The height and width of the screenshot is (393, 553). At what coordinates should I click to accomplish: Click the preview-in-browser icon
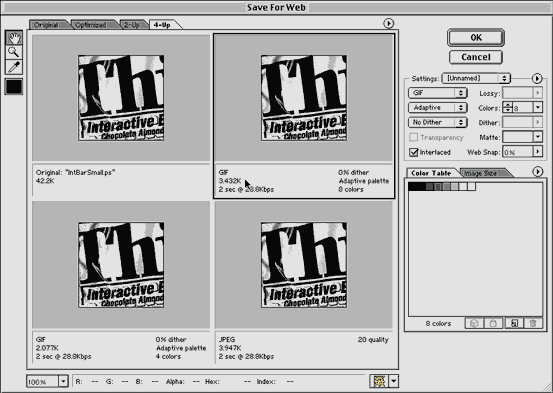tap(379, 381)
